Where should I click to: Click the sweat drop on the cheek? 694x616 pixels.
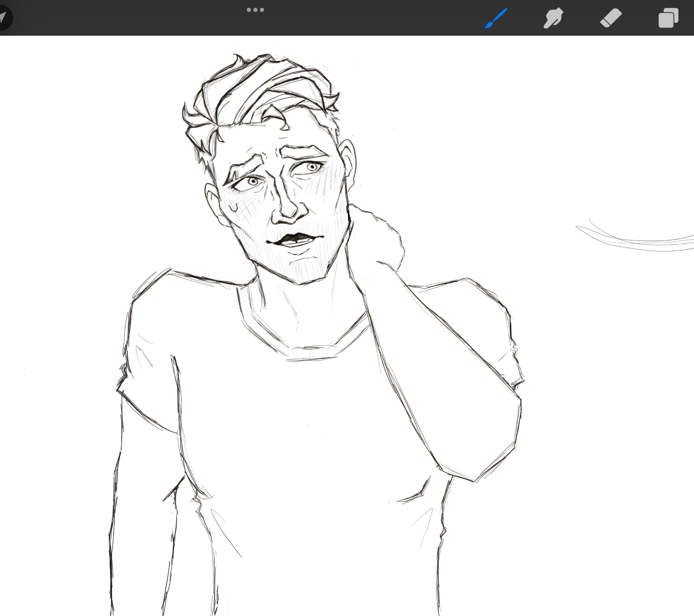pyautogui.click(x=234, y=205)
